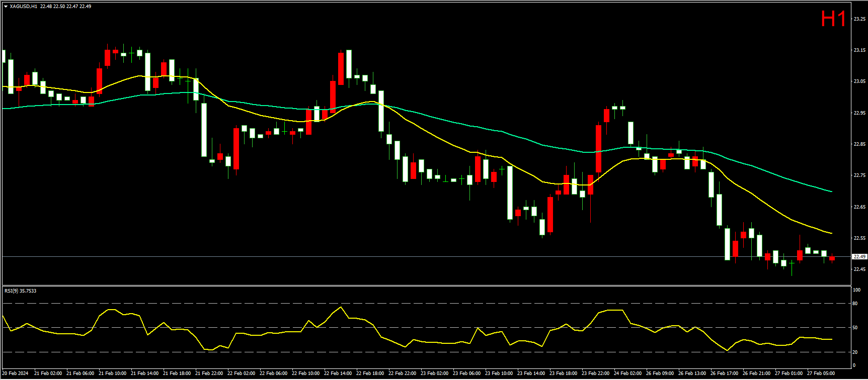Click the XAGUSD,H1 chart title text
The width and height of the screenshot is (868, 380).
(x=23, y=7)
